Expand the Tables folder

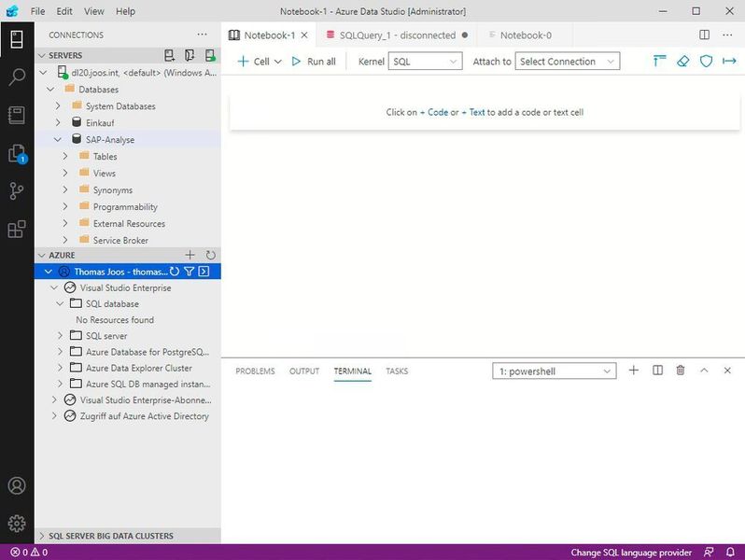point(65,156)
